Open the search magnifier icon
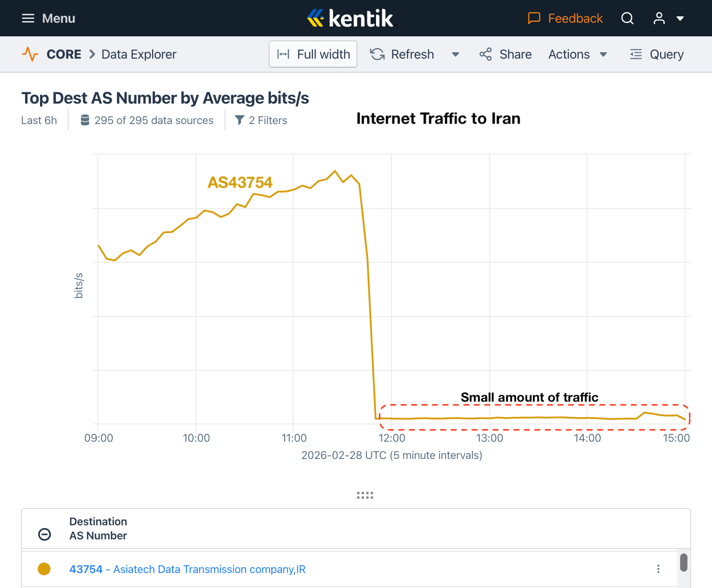Viewport: 712px width, 588px height. (x=627, y=18)
